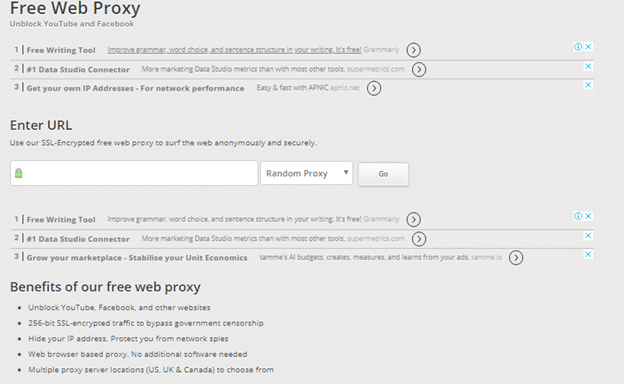This screenshot has width=624, height=384.
Task: Open Get your own IP Addresses ad title
Action: [135, 88]
